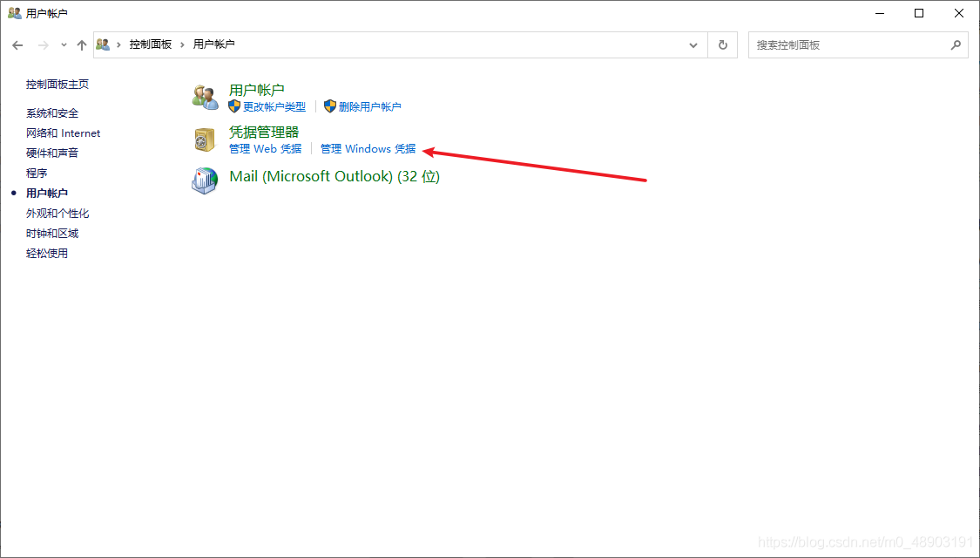Close the 用户帐户 window
The width and height of the screenshot is (980, 558).
tap(959, 13)
